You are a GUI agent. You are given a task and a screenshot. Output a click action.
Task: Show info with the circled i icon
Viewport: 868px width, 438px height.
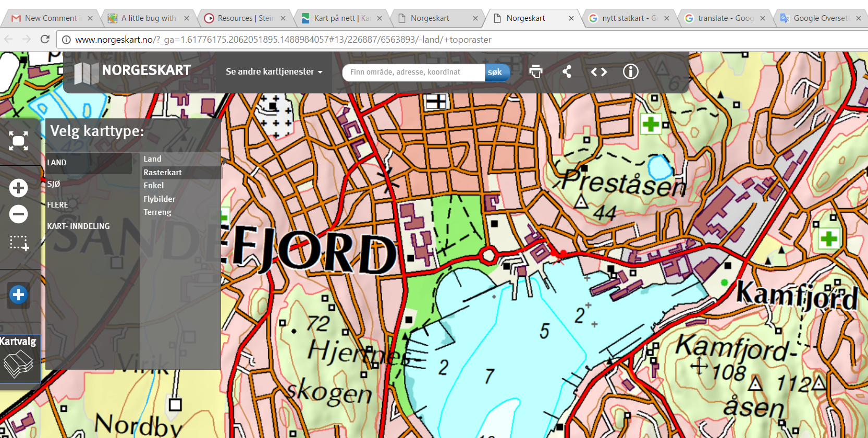coord(630,71)
